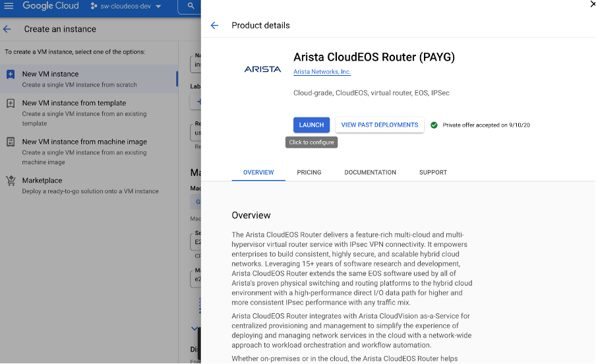
Task: Choose the Marketplace option
Action: click(89, 185)
